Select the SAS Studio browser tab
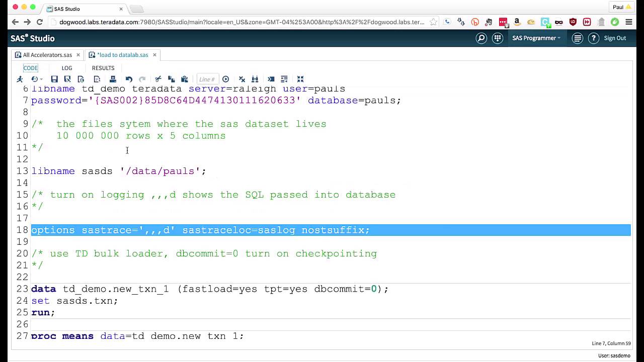Viewport: 644px width, 362px height. pos(84,9)
